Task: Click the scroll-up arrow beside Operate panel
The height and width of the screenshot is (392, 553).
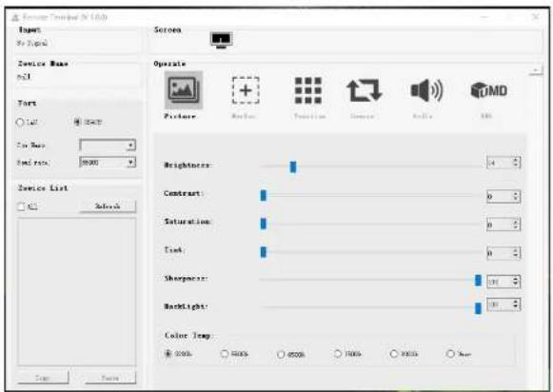Action: (x=536, y=70)
